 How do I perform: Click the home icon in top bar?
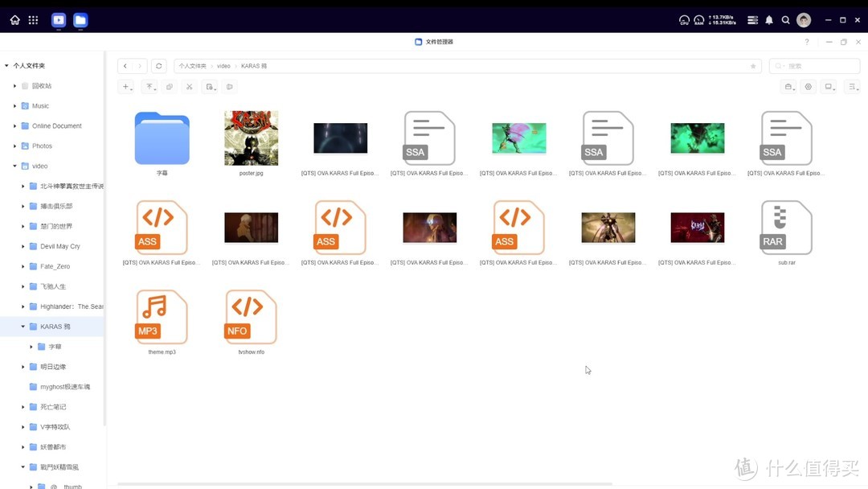(x=14, y=20)
